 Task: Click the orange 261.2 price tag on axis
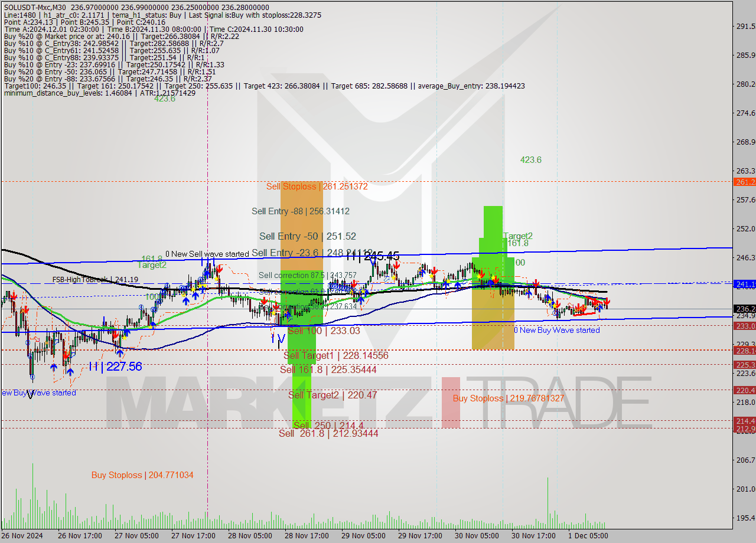click(744, 182)
